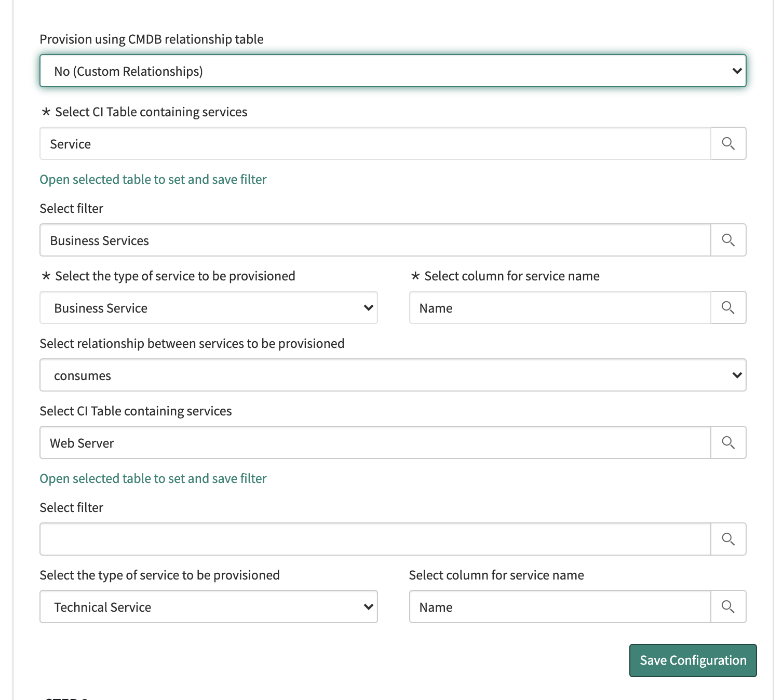
Task: Open Technical Service type dropdown
Action: [x=209, y=607]
